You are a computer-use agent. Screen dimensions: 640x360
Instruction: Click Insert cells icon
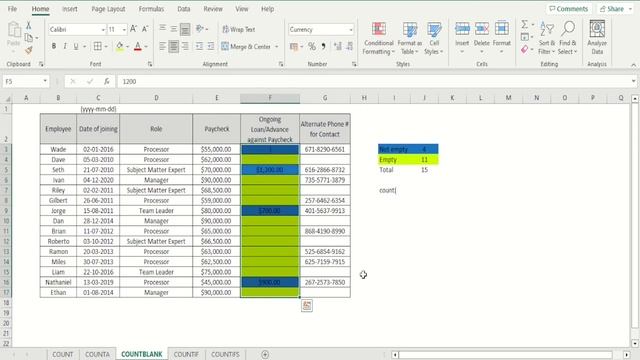462,29
